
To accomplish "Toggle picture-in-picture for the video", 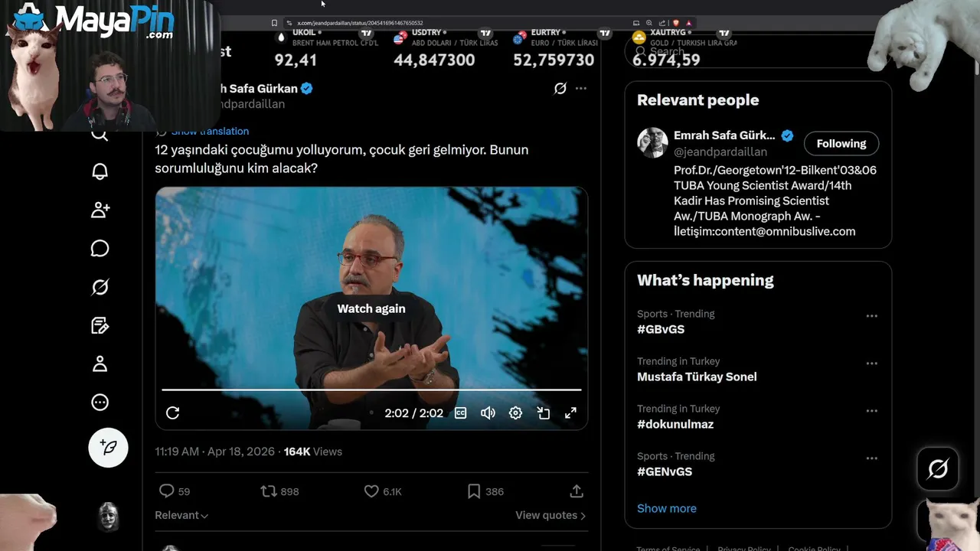I will pyautogui.click(x=544, y=413).
